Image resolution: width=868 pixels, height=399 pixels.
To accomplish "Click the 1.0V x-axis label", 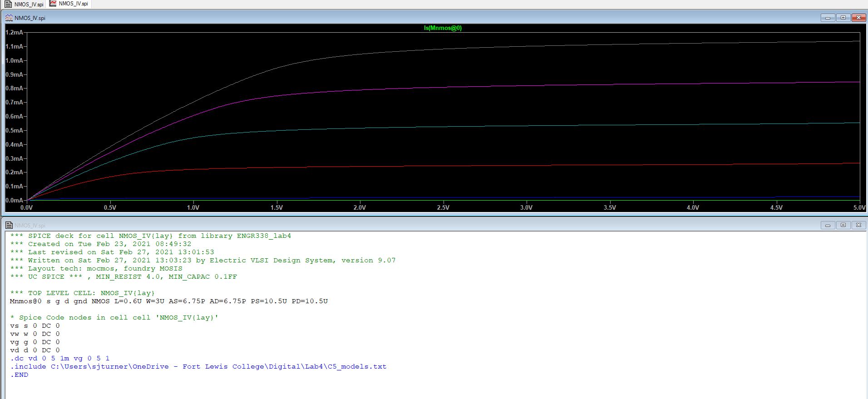I will coord(193,207).
